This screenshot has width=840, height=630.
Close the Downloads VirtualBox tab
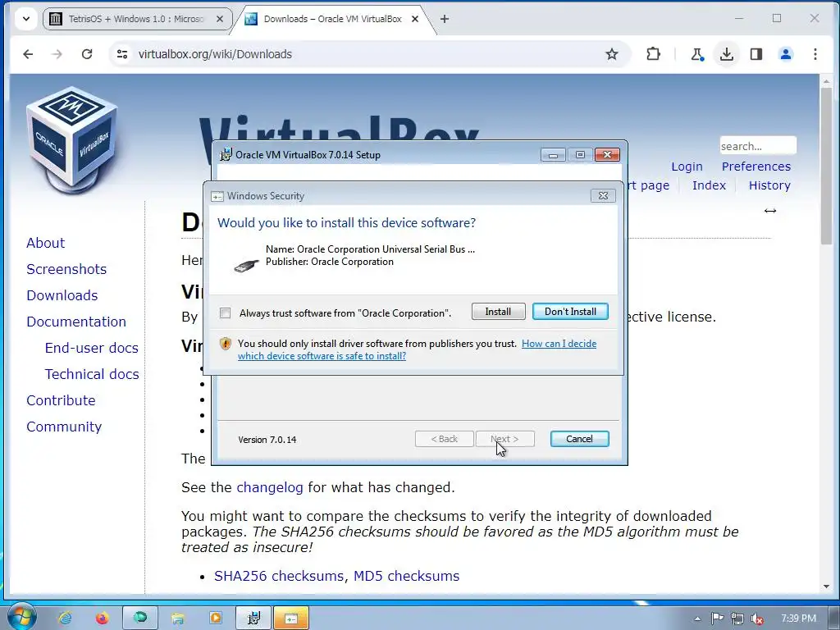pyautogui.click(x=414, y=19)
